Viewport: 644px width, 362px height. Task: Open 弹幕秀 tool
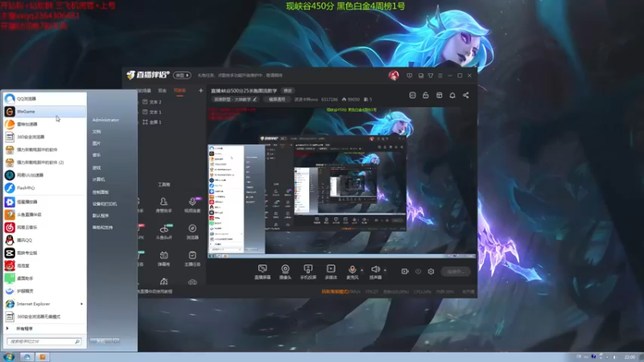pyautogui.click(x=163, y=258)
